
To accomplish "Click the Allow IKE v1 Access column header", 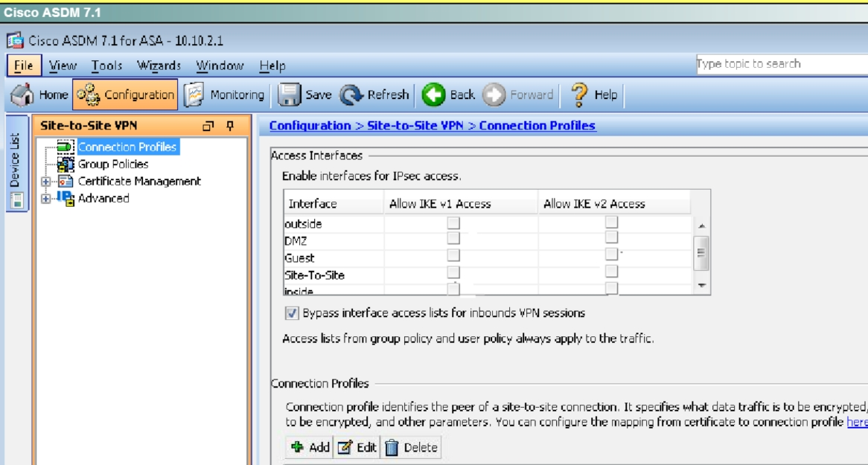I will tap(461, 203).
